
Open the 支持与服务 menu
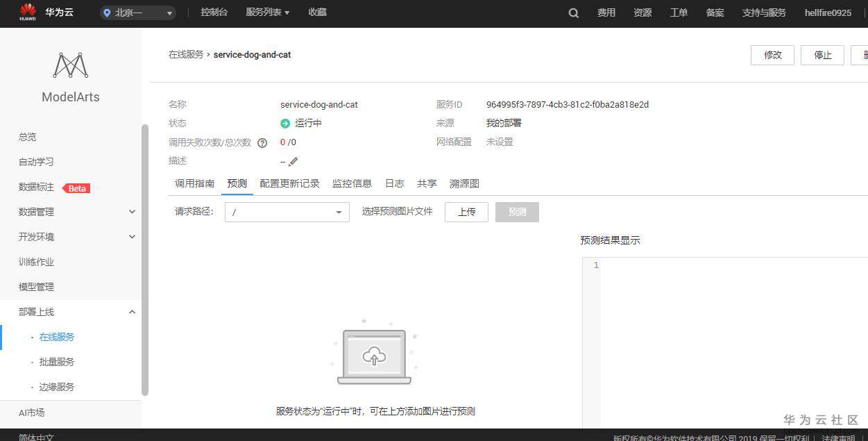click(764, 13)
